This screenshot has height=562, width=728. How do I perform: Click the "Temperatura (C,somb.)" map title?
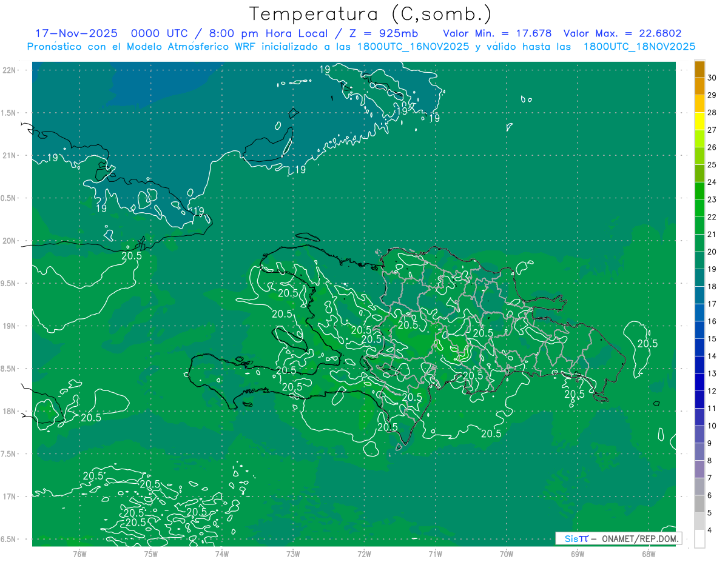tap(371, 14)
